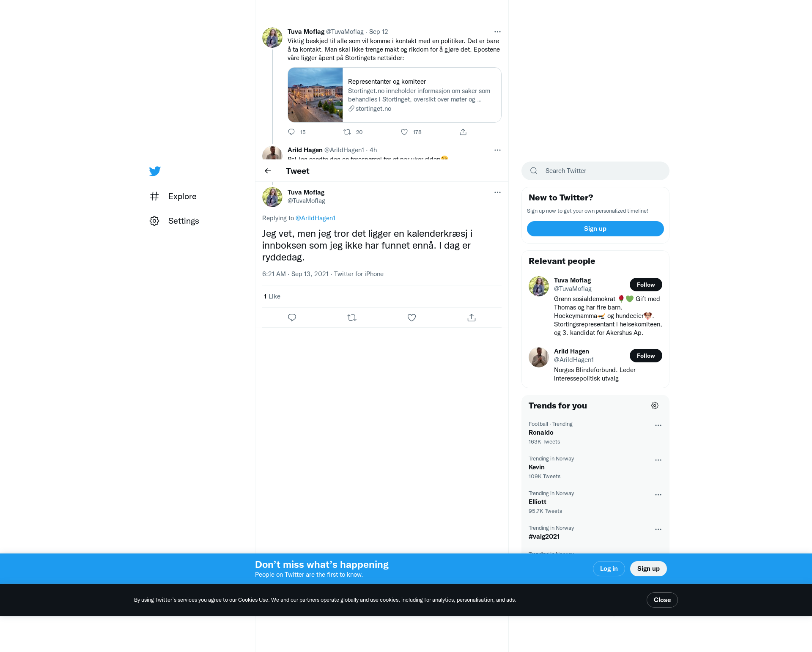Viewport: 812px width, 652px height.
Task: Open Arild Hagen avatar in Relevant people
Action: click(539, 357)
